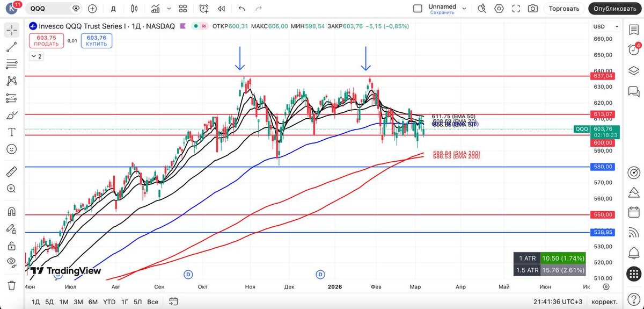Select the crosshair cursor tool
Image resolution: width=644 pixels, height=309 pixels.
(11, 30)
